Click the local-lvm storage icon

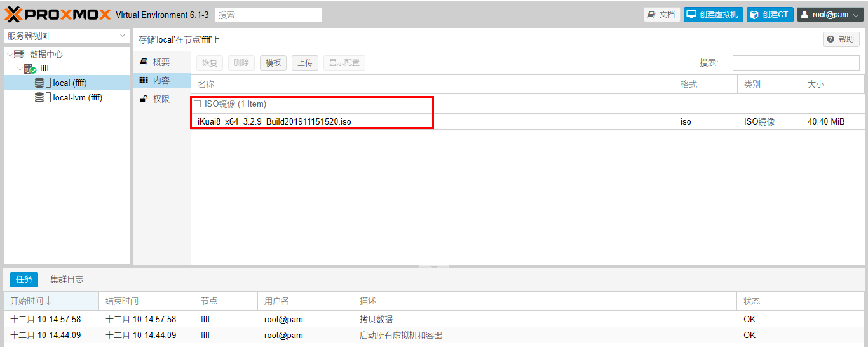(43, 97)
